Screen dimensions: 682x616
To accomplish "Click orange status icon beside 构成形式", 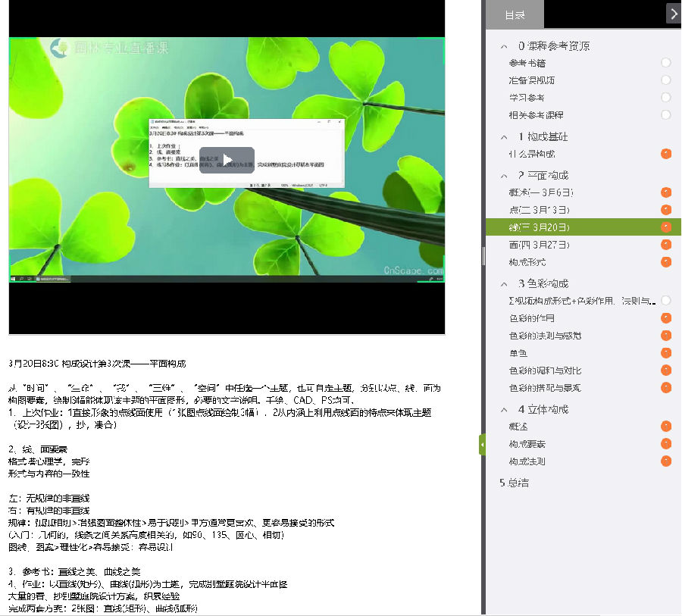I will click(x=666, y=262).
